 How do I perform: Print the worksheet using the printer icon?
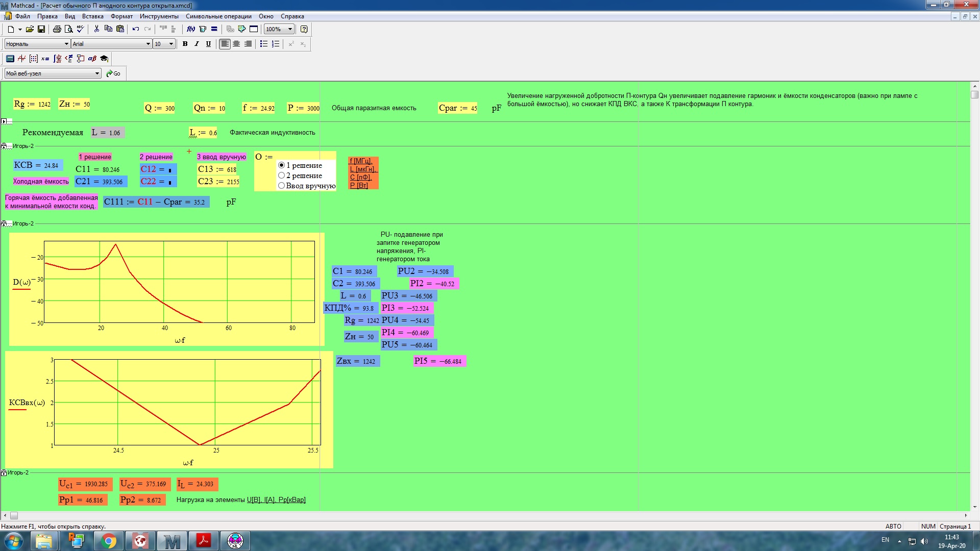click(57, 29)
